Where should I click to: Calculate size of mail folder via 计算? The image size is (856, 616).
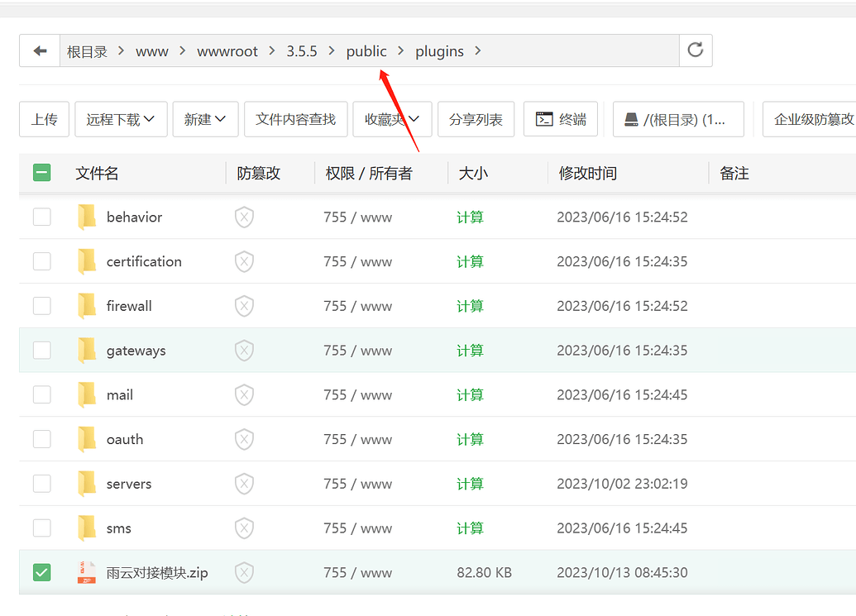coord(470,395)
